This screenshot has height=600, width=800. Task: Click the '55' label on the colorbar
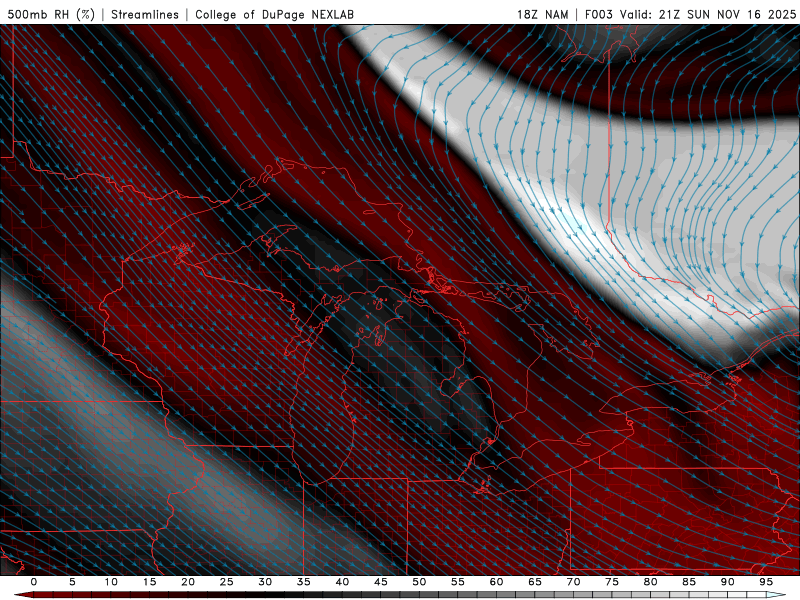click(458, 582)
